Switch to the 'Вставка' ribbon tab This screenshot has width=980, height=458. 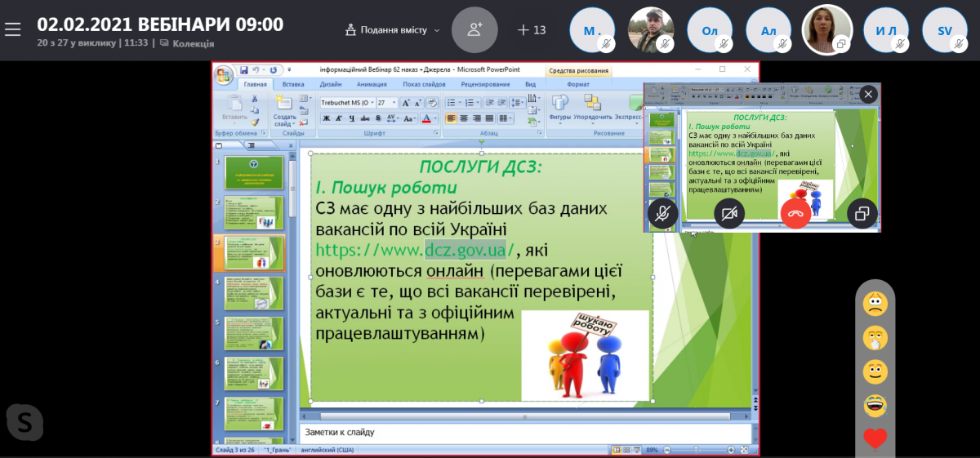click(293, 84)
